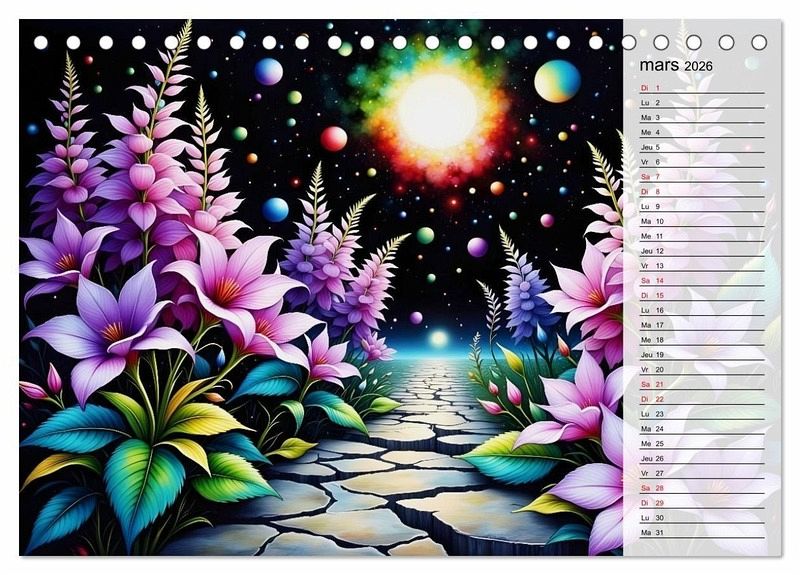The width and height of the screenshot is (800, 575).
Task: Click the 'mars 2026' month heading
Action: tap(676, 66)
